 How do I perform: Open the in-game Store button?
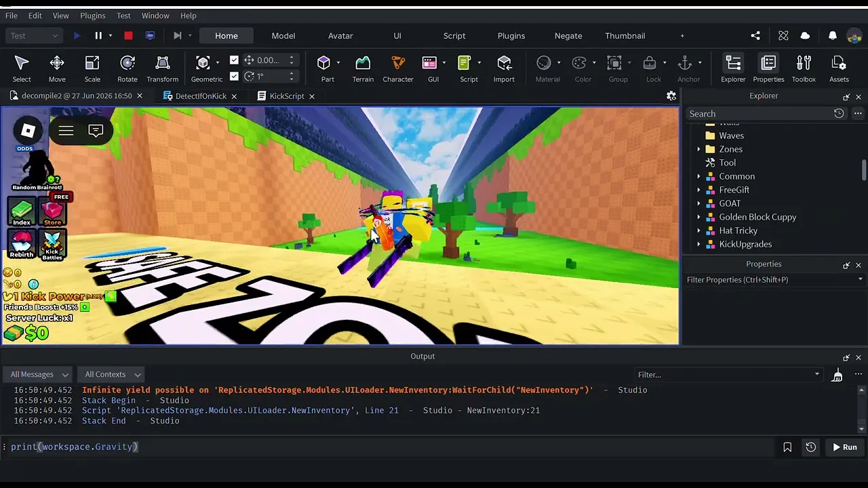52,211
